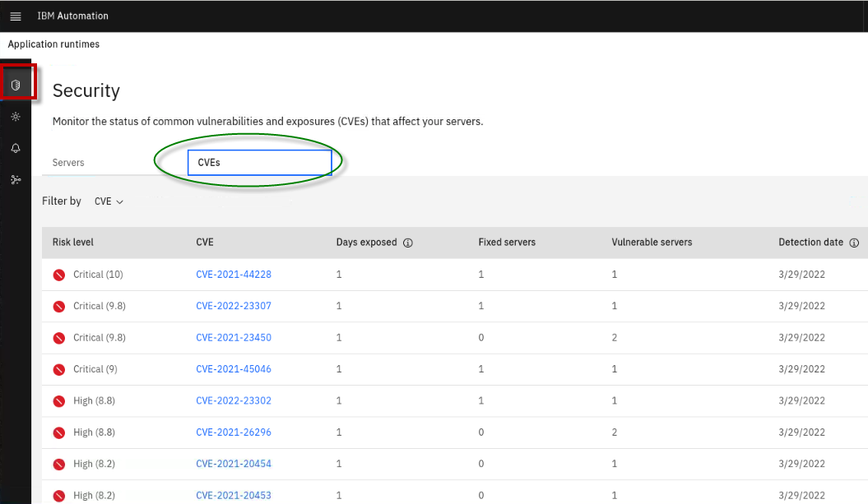Viewport: 868px width, 504px height.
Task: Click the critical icon for CVE-2021-44228
Action: point(59,275)
